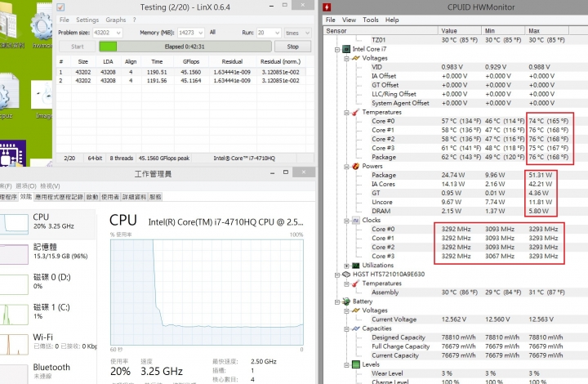Select LinX result row 2
Viewport: 588px width, 384px height.
click(180, 81)
